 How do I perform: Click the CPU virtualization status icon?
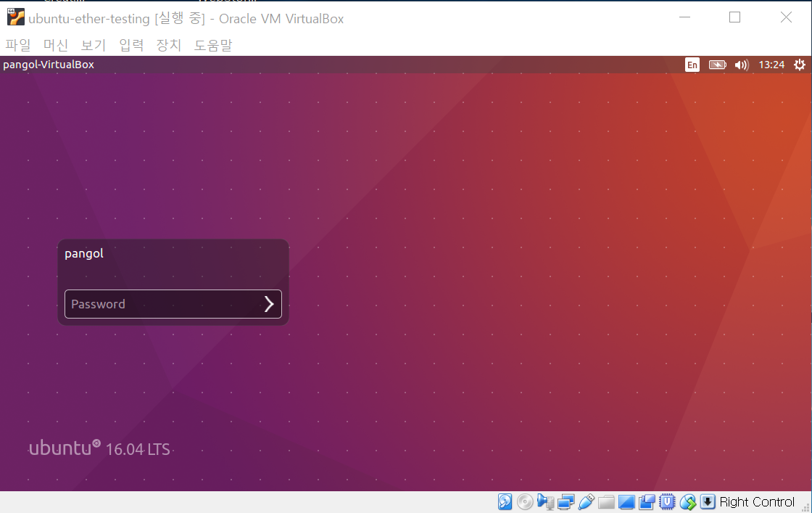(x=667, y=501)
